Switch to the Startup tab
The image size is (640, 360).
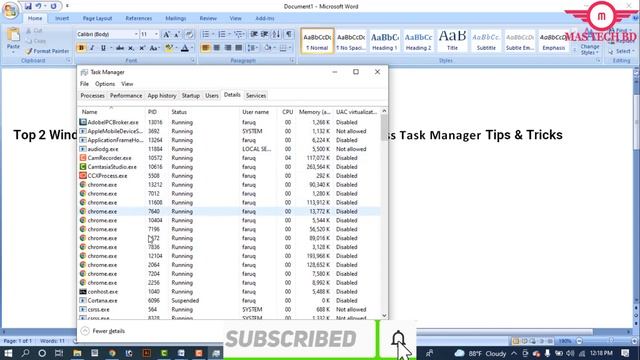point(191,96)
